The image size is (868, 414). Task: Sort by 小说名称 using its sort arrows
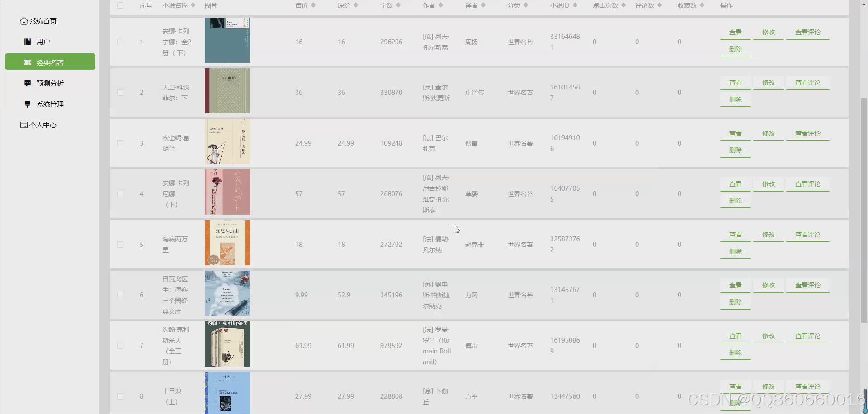pyautogui.click(x=193, y=5)
